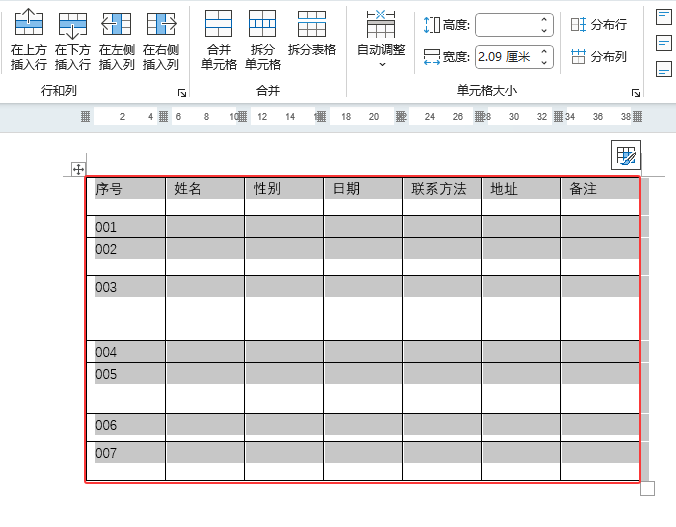Click the 宽度 column width icon
Image resolution: width=676 pixels, height=527 pixels.
432,57
